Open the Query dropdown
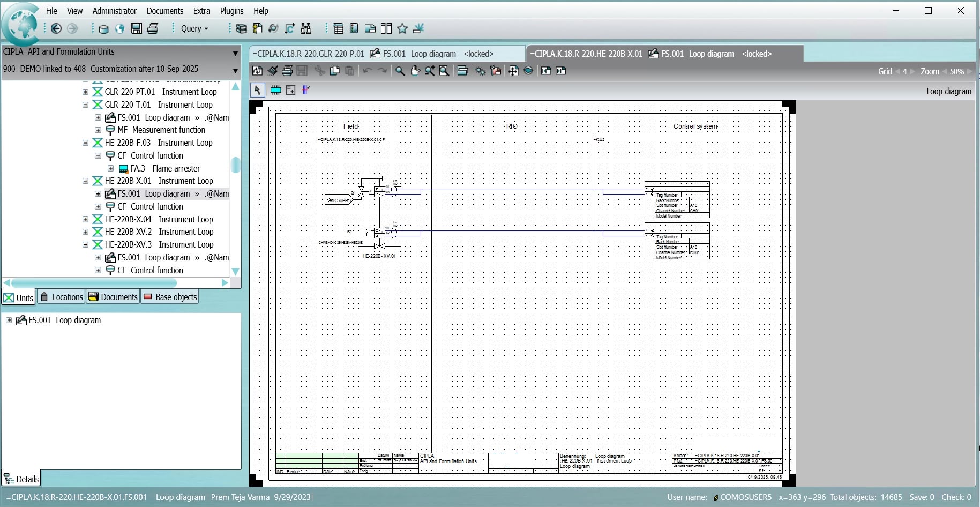Viewport: 980px width, 507px height. pyautogui.click(x=194, y=29)
